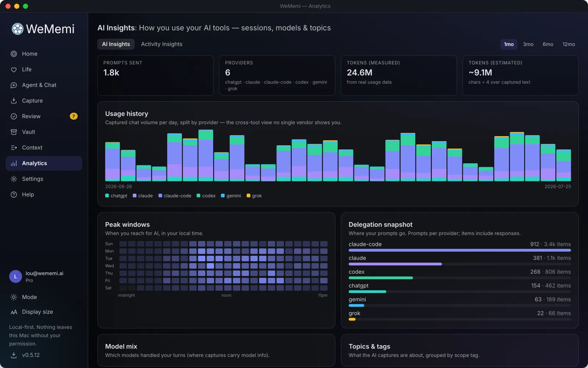Viewport: 588px width, 368px height.
Task: Select the 3mo time range
Action: [x=528, y=44]
